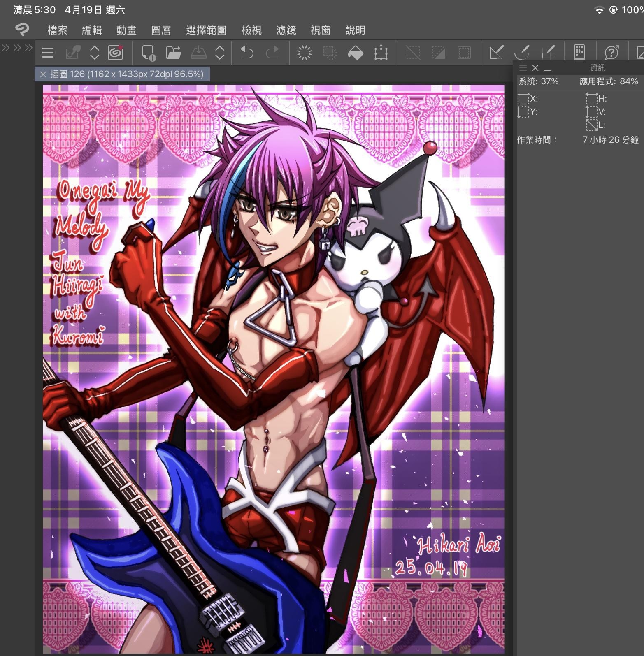
Task: Toggle the selection border display icon
Action: point(464,53)
